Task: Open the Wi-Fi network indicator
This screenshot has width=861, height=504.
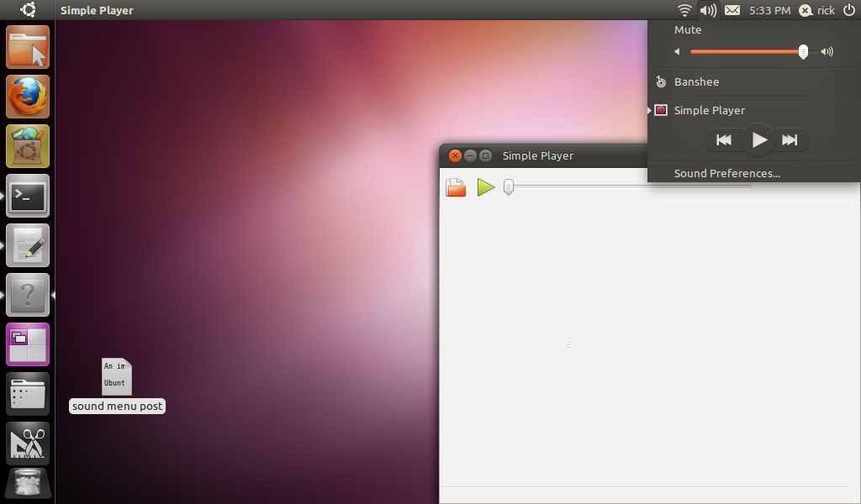Action: (x=684, y=10)
